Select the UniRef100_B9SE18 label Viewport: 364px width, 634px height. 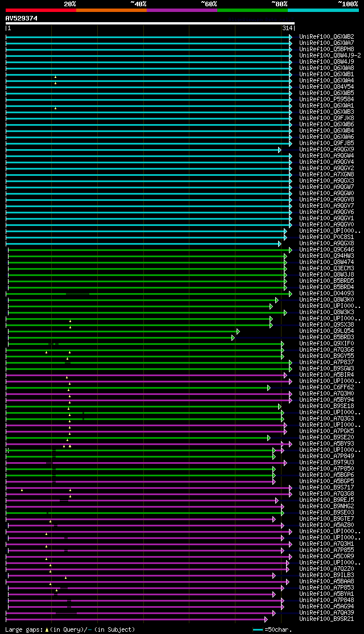[326, 406]
